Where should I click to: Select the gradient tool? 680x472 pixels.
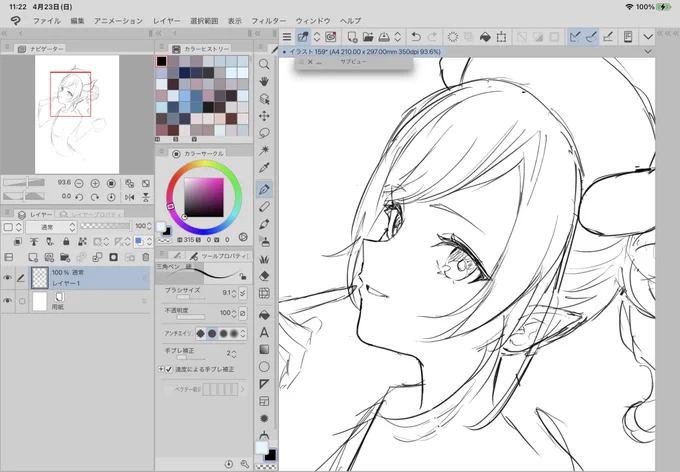pos(264,349)
